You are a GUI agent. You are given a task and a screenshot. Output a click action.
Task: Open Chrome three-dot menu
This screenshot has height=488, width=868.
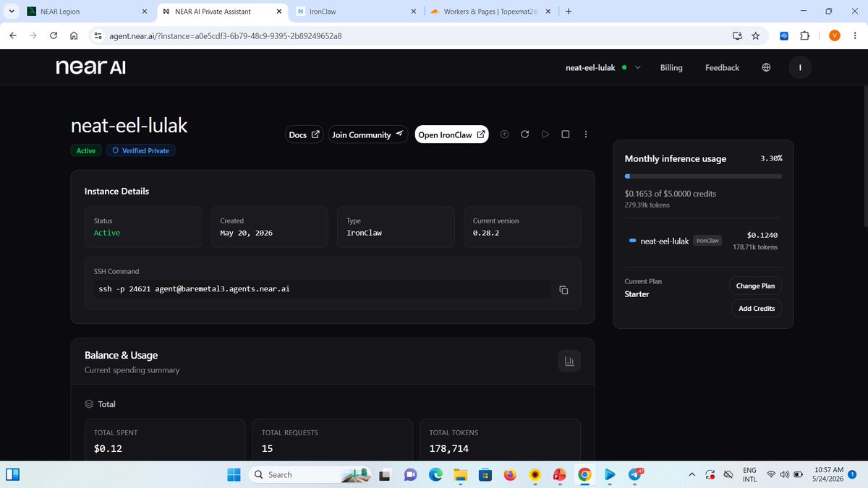pyautogui.click(x=854, y=35)
